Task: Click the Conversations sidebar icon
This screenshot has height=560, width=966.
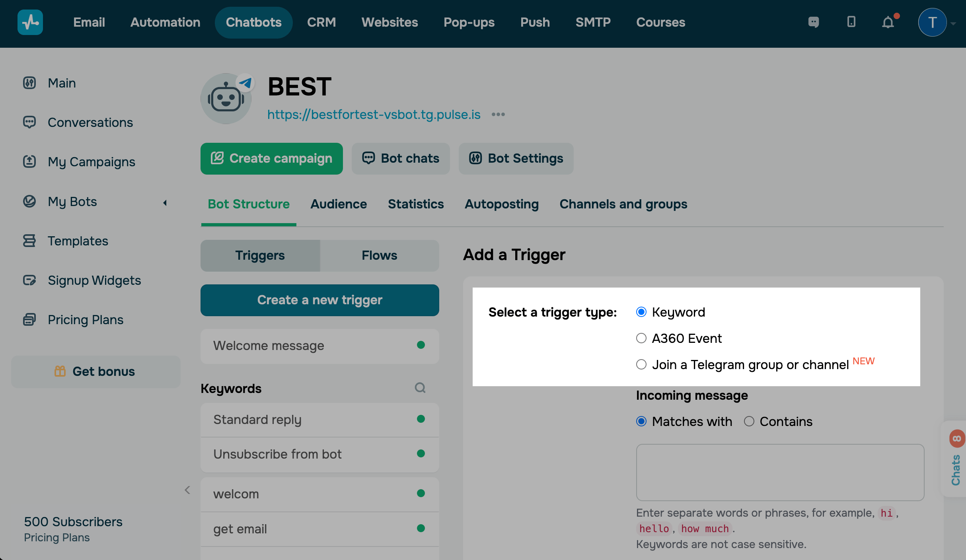Action: 29,122
